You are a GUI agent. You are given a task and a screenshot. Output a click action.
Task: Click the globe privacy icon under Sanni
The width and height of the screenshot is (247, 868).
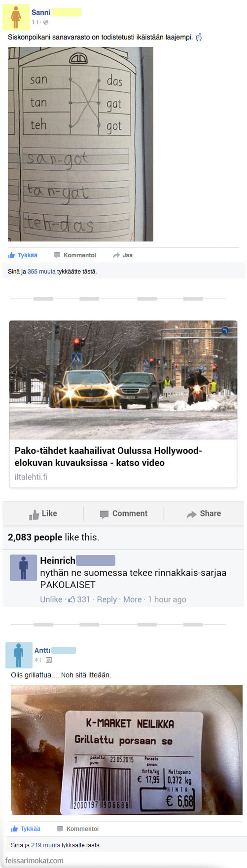click(46, 22)
